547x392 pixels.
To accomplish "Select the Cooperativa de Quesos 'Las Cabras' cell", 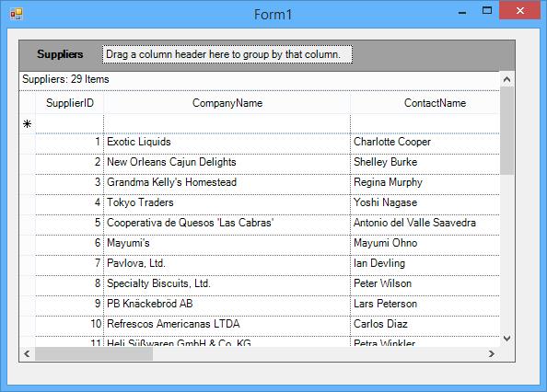I will click(227, 225).
